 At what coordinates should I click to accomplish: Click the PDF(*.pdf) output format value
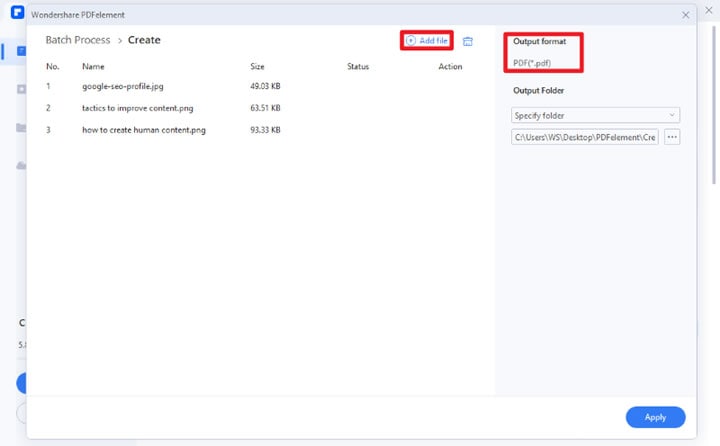coord(532,63)
